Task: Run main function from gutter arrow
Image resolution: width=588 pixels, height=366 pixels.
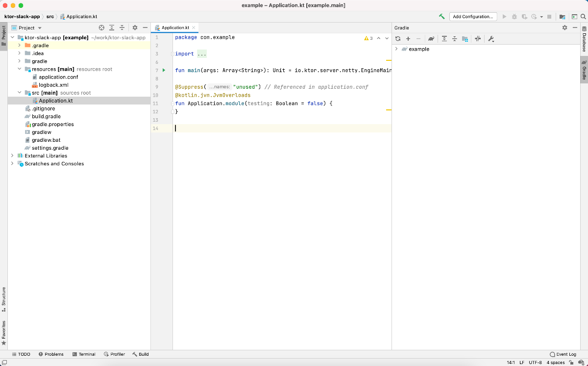Action: [164, 70]
